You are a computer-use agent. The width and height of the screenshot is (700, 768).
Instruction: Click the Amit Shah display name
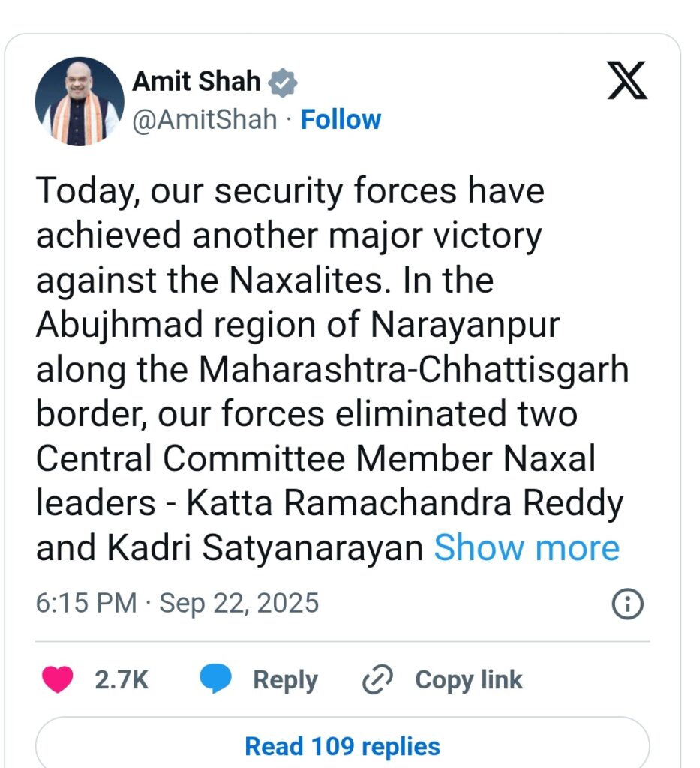(197, 81)
